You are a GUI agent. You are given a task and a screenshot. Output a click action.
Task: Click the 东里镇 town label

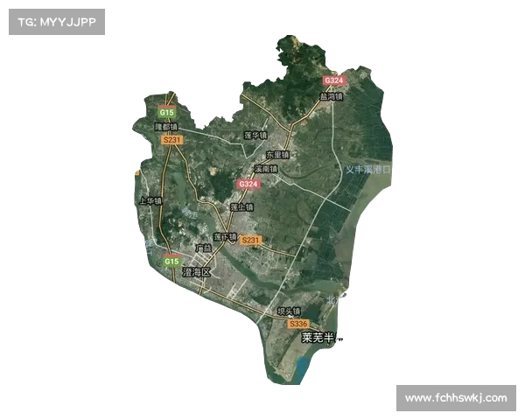tap(277, 154)
